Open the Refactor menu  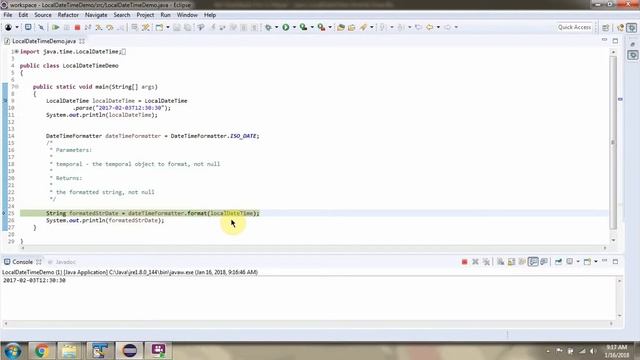point(68,15)
